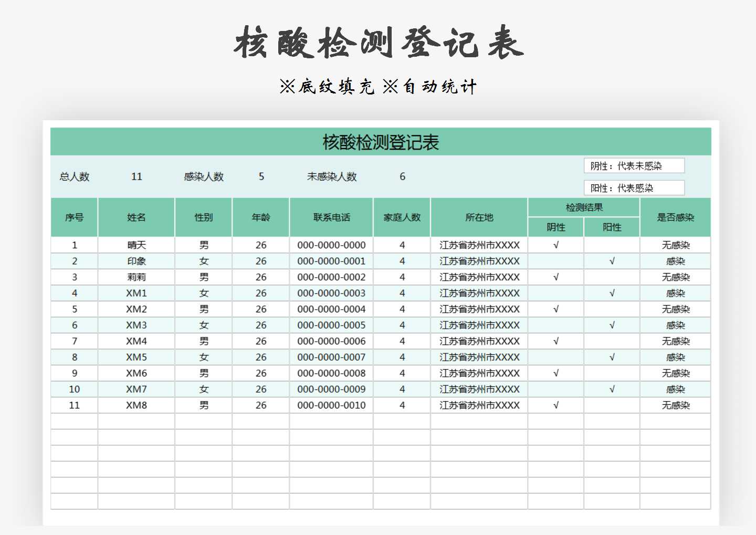Click the 阴性：代表未感染 legend box
This screenshot has width=756, height=535.
[634, 165]
